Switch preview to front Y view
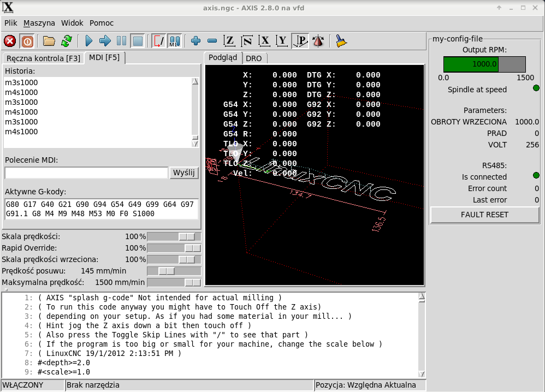 282,41
